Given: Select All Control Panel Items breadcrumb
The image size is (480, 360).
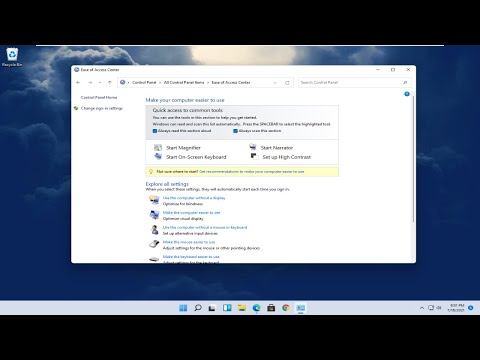Looking at the screenshot, I should click(184, 82).
